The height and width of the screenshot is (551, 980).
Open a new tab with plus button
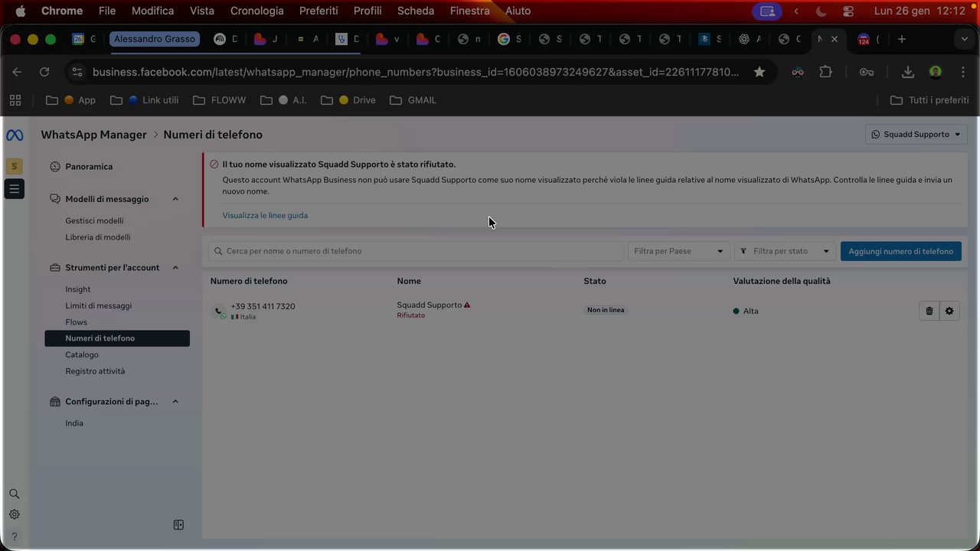pos(902,39)
